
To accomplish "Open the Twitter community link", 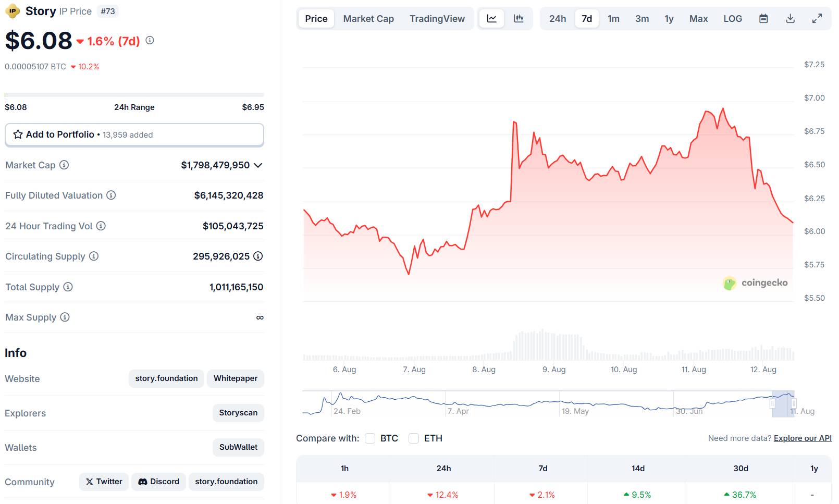I will 104,482.
